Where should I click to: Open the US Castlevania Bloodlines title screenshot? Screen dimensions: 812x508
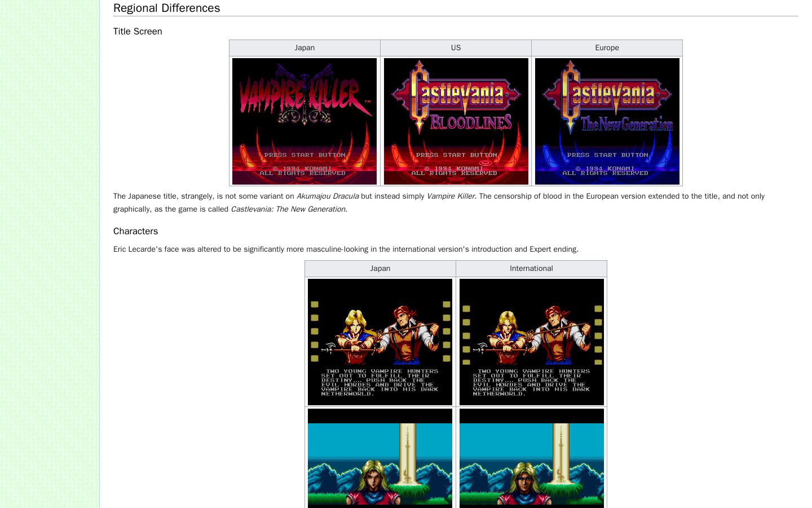[456, 121]
